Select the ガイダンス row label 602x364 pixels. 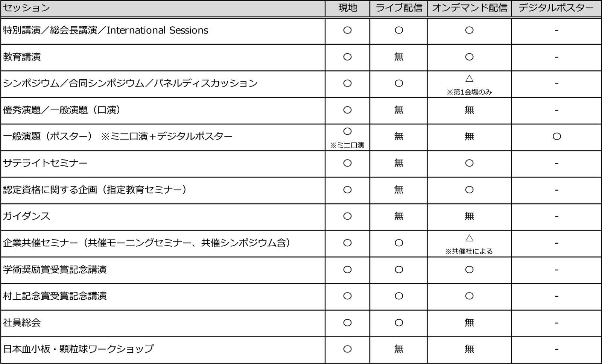pos(27,216)
